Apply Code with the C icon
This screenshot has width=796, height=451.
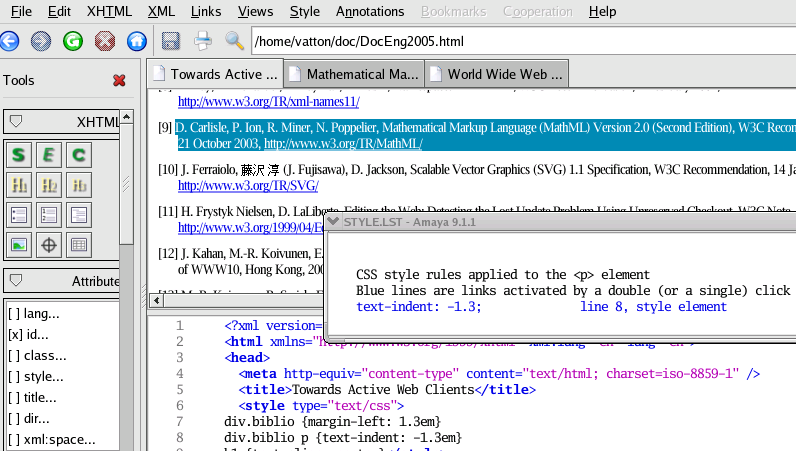coord(79,155)
